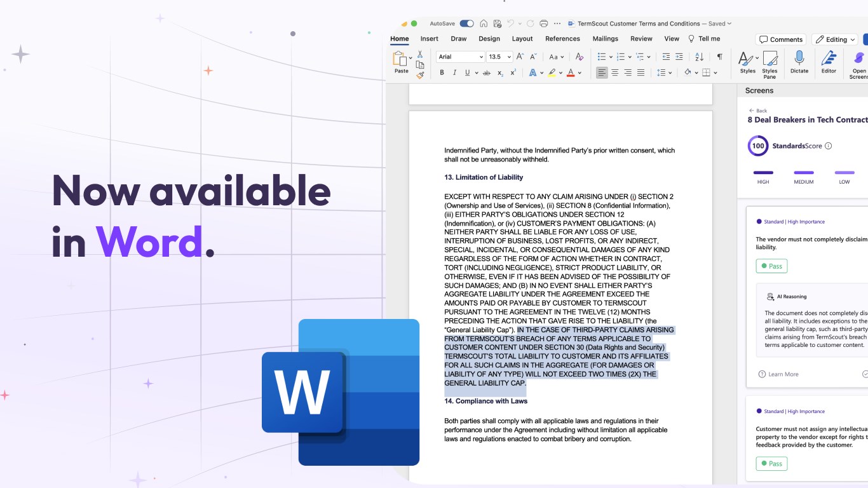Toggle bold formatting
This screenshot has width=868, height=488.
pyautogui.click(x=442, y=73)
